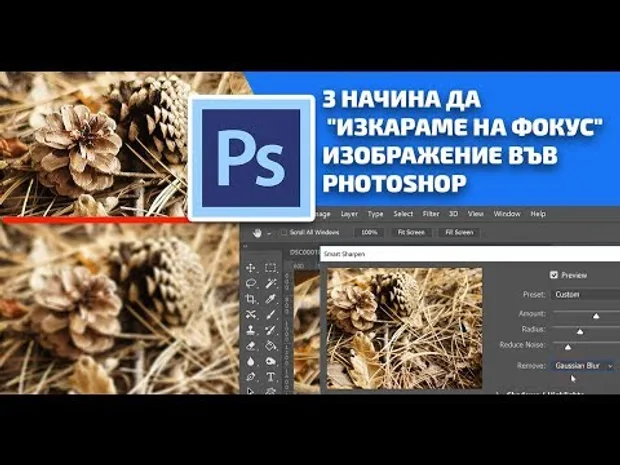Open the Select menu
Image resolution: width=620 pixels, height=465 pixels.
(x=403, y=214)
